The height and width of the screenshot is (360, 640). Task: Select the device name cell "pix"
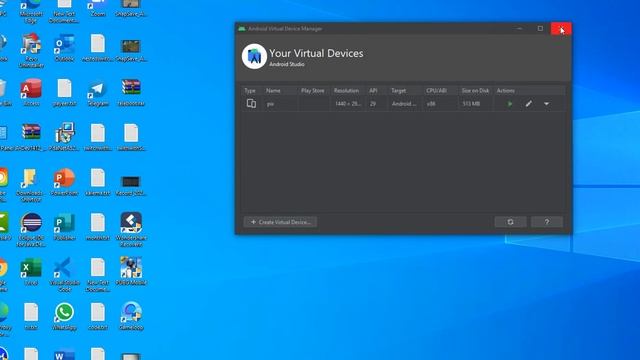coord(270,104)
